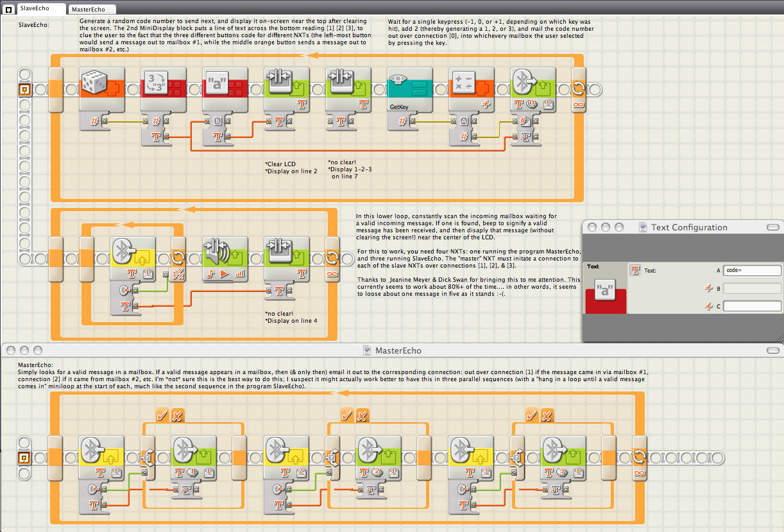Click the "on line 7" comment
This screenshot has height=532, width=784.
point(345,176)
